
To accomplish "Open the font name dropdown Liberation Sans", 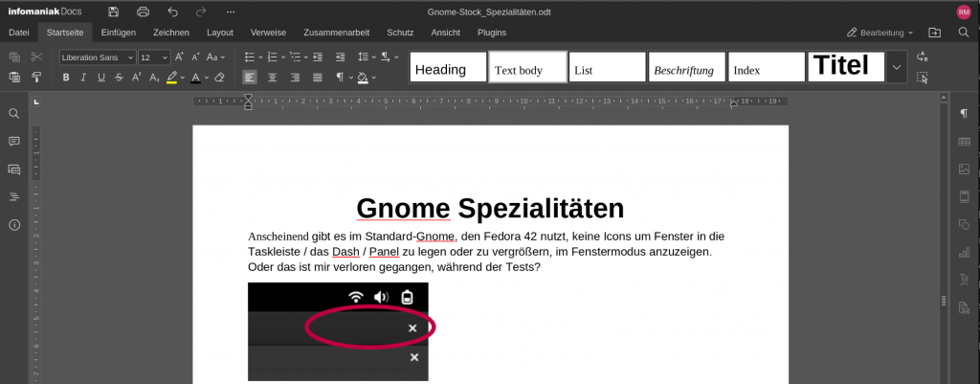I will [x=130, y=57].
